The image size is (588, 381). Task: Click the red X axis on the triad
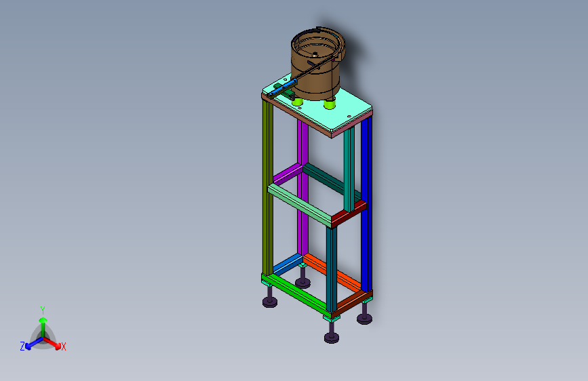(x=54, y=344)
